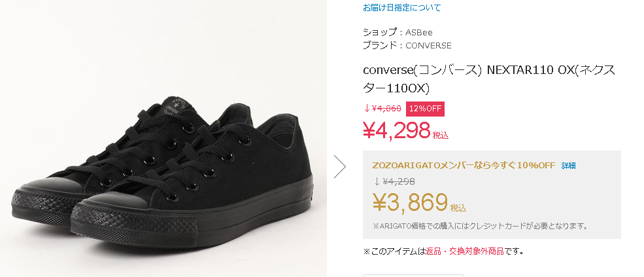Open the お届け日指定について link

click(402, 8)
